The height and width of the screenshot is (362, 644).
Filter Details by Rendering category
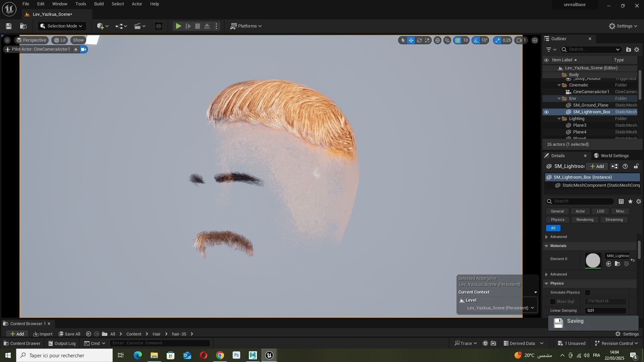pos(585,220)
